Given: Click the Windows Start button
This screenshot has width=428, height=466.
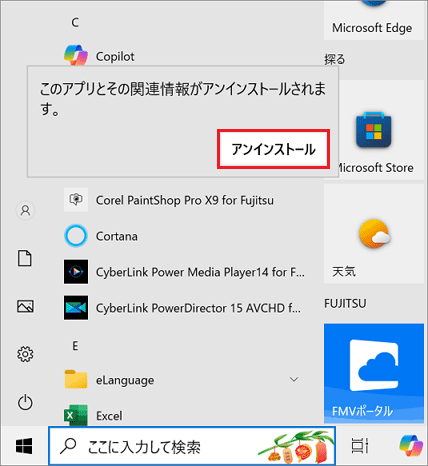Looking at the screenshot, I should (24, 446).
